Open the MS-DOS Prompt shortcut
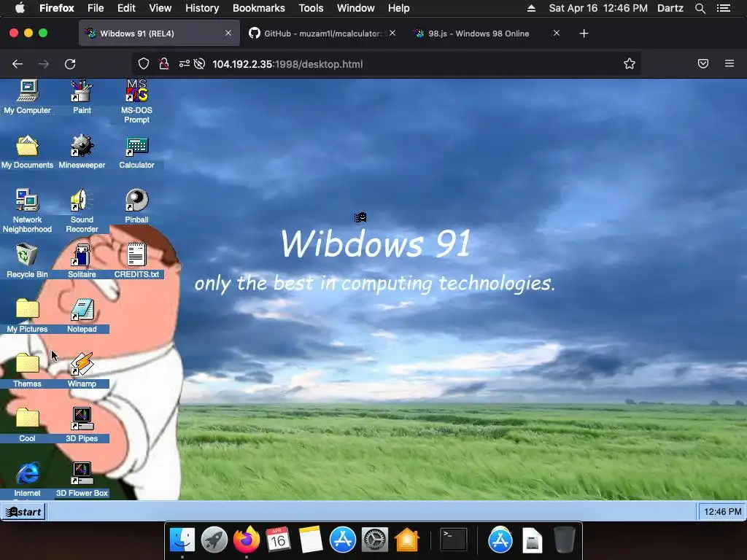747x560 pixels. click(136, 101)
